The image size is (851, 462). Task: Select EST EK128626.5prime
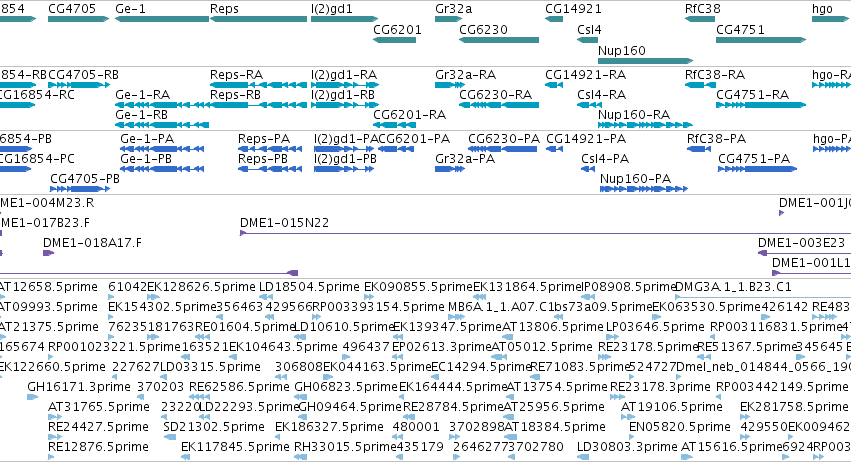coord(154,297)
